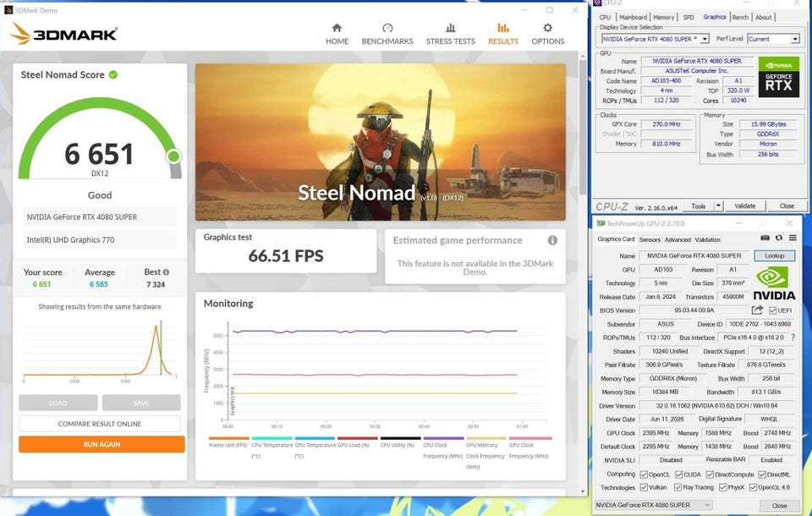Open the Memory tab in CPU-Z
Image resolution: width=812 pixels, height=516 pixels.
coord(663,17)
